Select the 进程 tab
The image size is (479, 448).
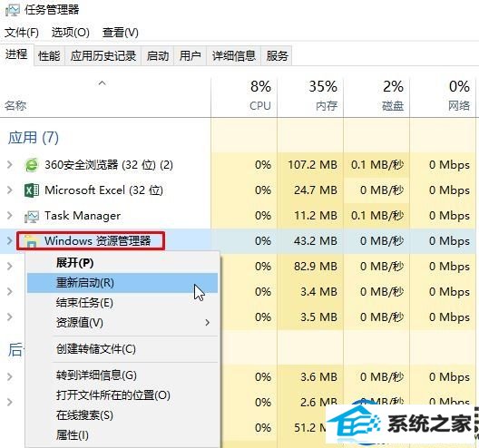(x=16, y=54)
